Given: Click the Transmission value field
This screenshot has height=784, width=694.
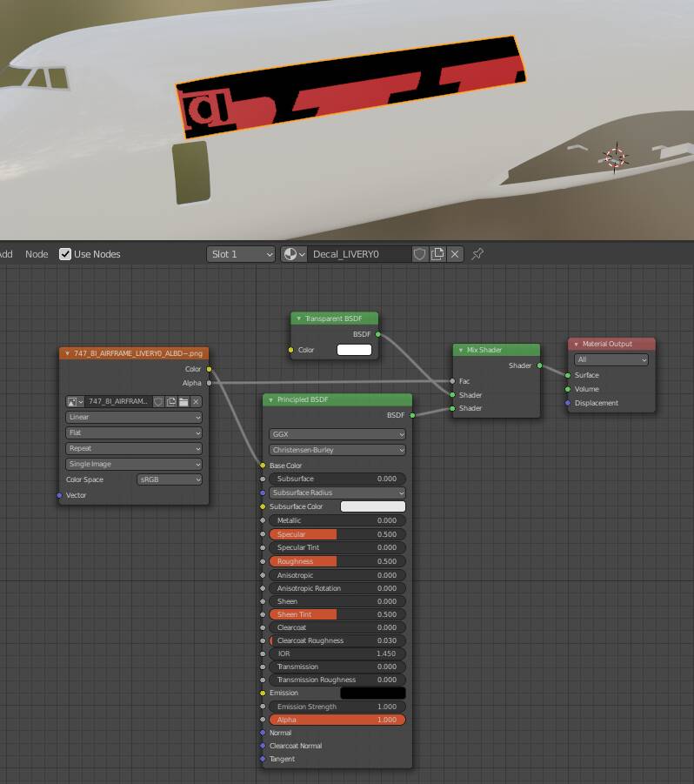Looking at the screenshot, I should [337, 667].
